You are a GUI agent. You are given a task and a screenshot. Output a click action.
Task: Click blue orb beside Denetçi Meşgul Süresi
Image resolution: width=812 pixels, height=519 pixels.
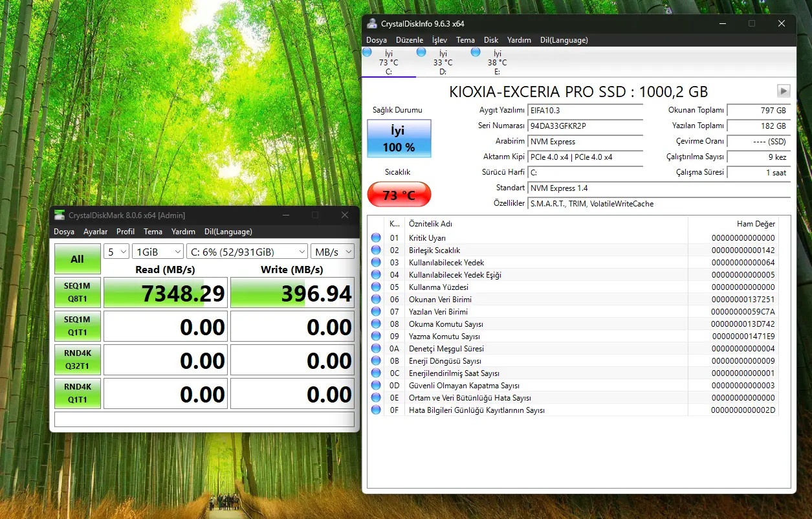point(376,348)
